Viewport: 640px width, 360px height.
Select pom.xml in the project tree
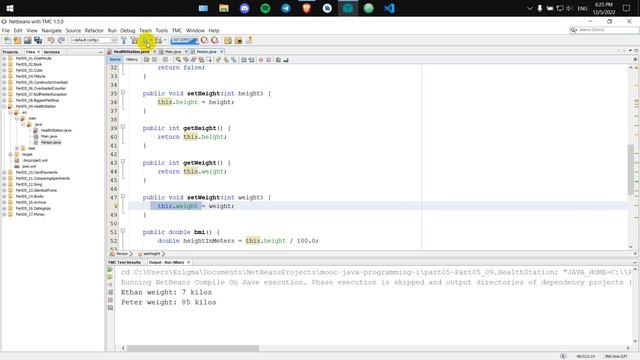(29, 167)
